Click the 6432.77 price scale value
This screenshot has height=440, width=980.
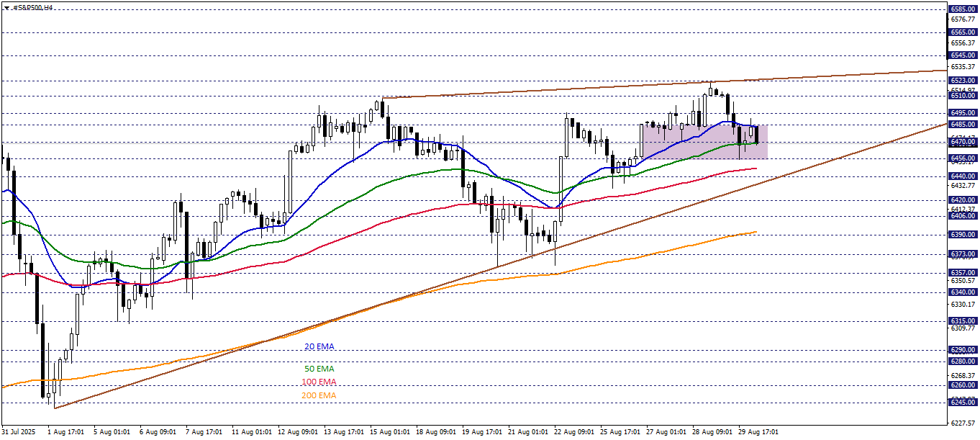[963, 185]
